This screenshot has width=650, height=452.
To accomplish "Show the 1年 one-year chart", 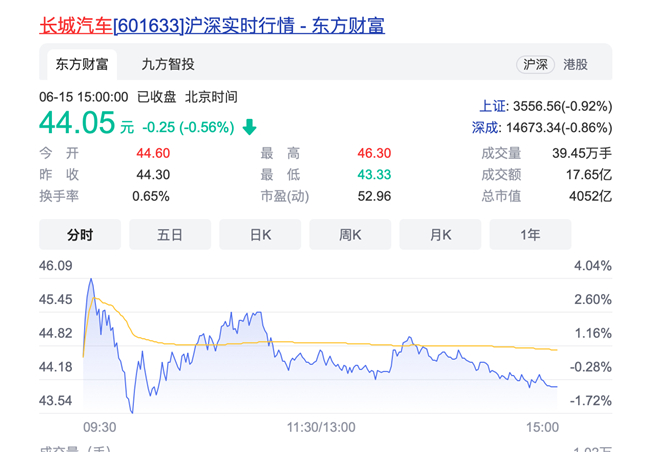I will (x=530, y=235).
